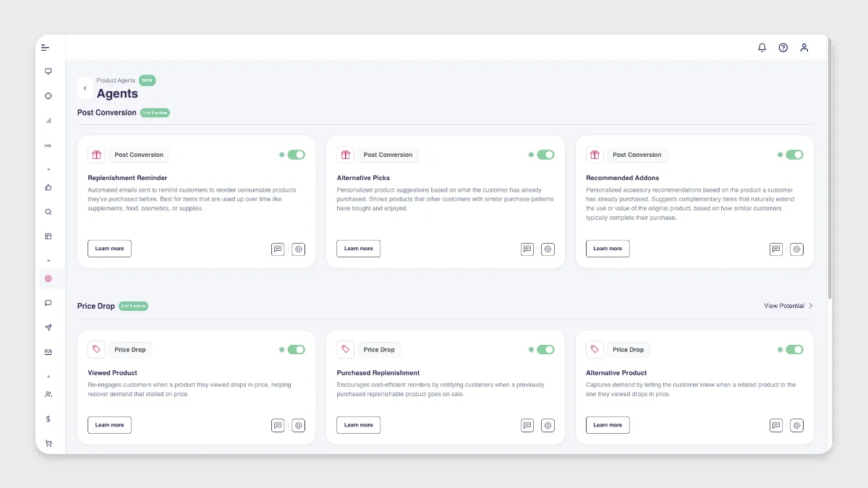This screenshot has width=868, height=488.
Task: Open the layout panel sidebar icon
Action: coord(48,236)
